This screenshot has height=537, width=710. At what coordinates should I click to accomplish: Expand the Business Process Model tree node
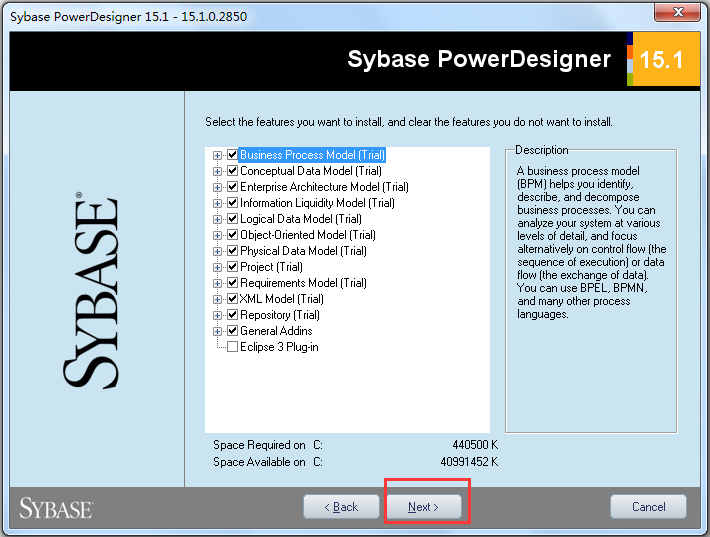(x=218, y=155)
